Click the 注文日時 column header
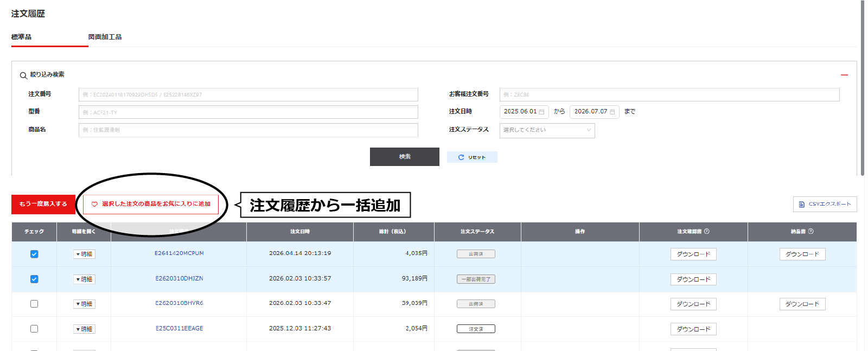Screen dimensions: 868x351 300,232
